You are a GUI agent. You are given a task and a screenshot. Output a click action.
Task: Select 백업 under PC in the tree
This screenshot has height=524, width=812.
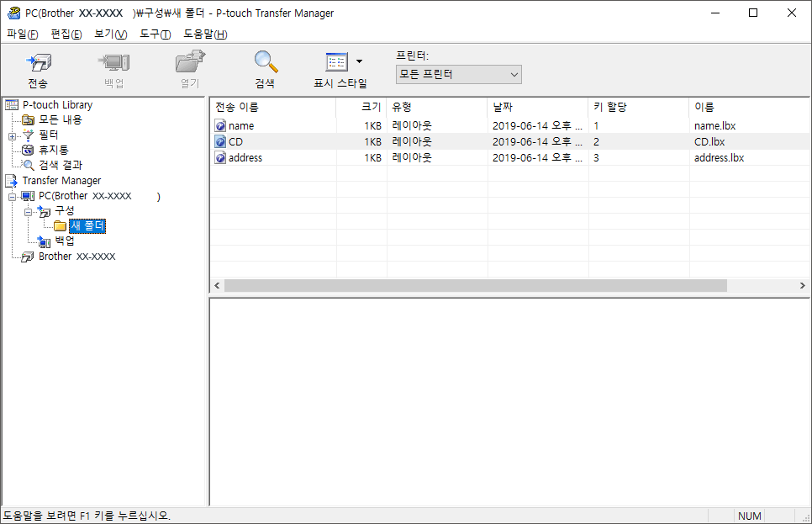(x=65, y=241)
